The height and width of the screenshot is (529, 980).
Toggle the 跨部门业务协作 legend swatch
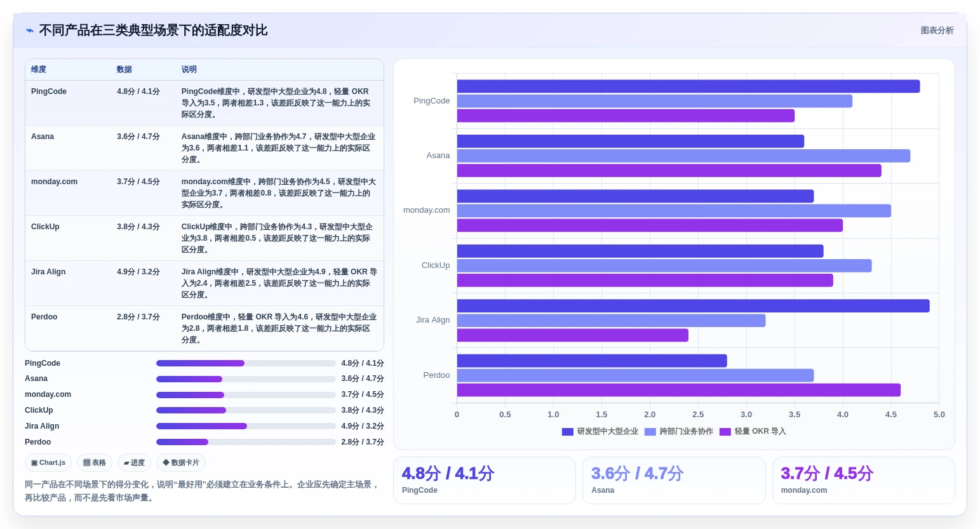click(x=650, y=432)
